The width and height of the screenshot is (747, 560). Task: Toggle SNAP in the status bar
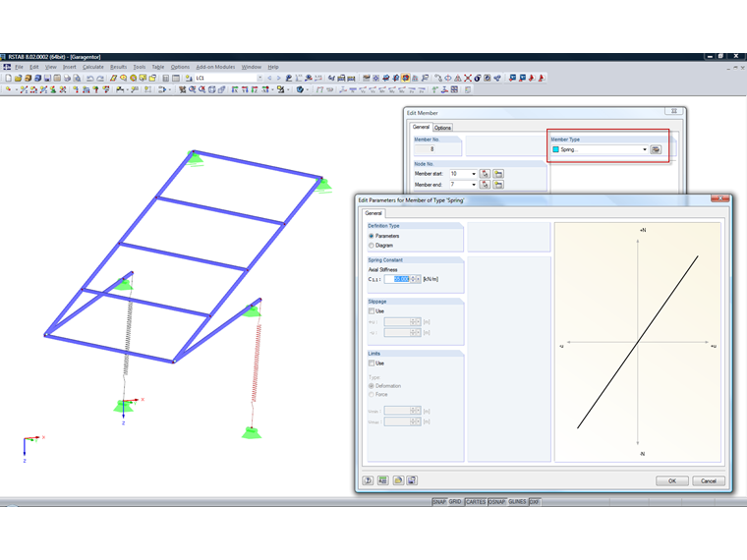[439, 502]
